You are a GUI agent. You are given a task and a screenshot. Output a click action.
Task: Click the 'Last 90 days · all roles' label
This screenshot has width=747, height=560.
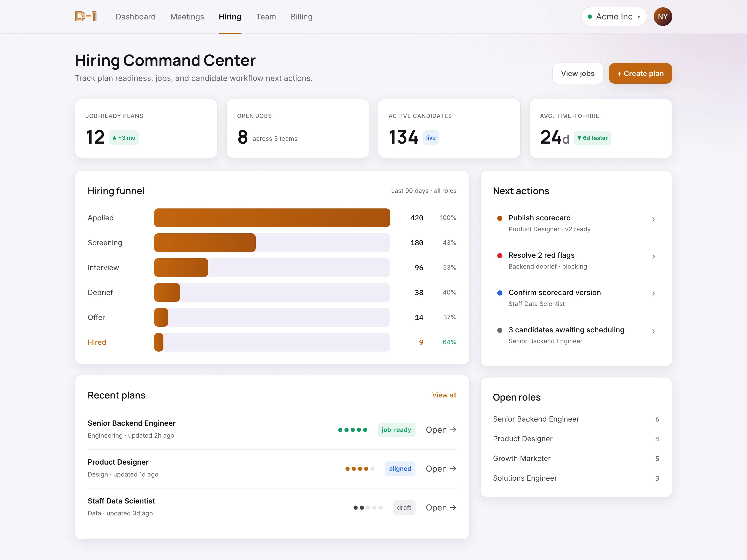tap(424, 191)
